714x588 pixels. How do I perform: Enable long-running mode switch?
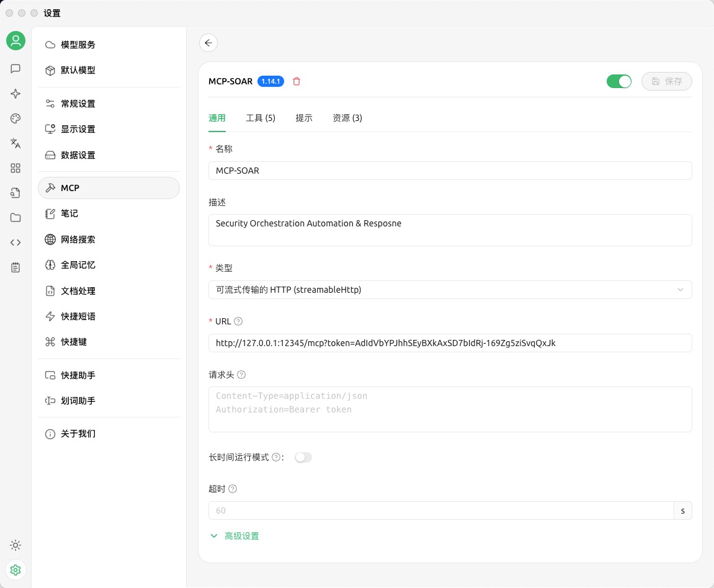(x=303, y=457)
